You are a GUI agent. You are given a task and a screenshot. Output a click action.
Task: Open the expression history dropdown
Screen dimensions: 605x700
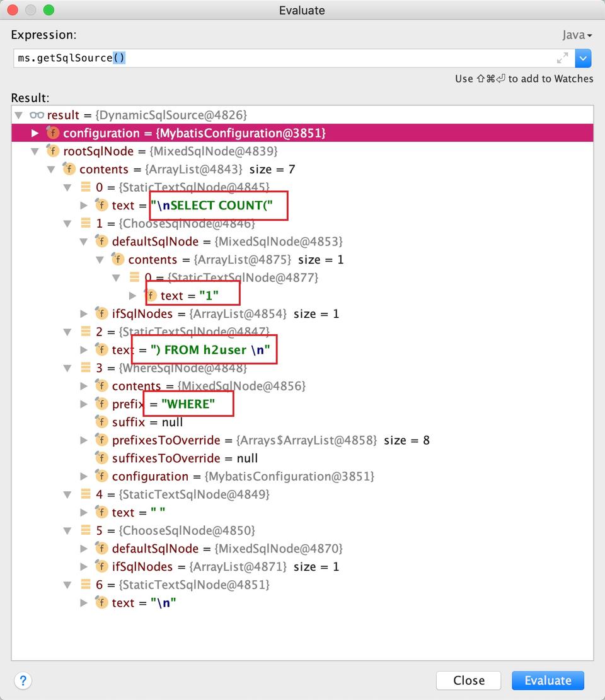(x=583, y=59)
